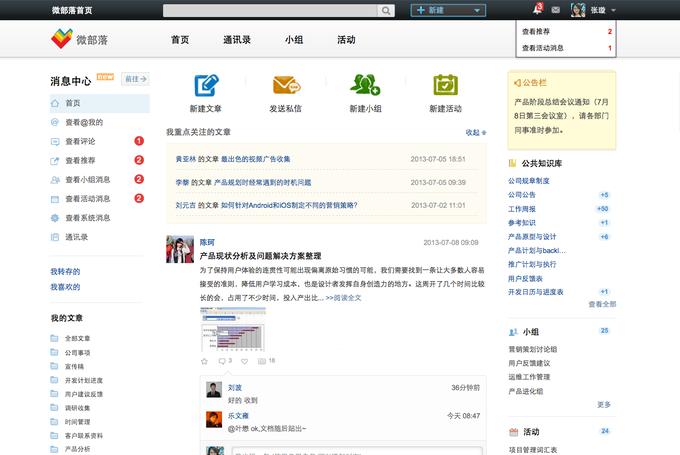Image resolution: width=680 pixels, height=455 pixels.
Task: Open the 小组 tab in main navigation
Action: click(x=294, y=39)
